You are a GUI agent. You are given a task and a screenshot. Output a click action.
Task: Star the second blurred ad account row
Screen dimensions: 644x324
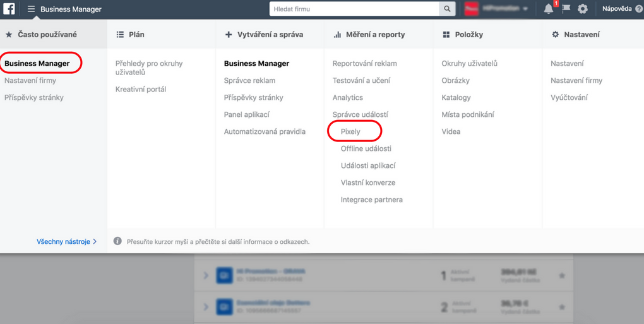point(562,307)
